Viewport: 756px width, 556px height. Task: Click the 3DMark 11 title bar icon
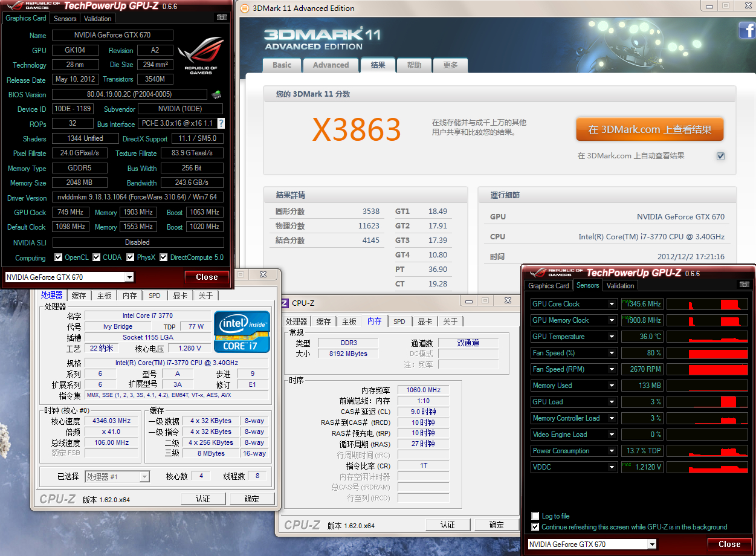click(x=244, y=8)
